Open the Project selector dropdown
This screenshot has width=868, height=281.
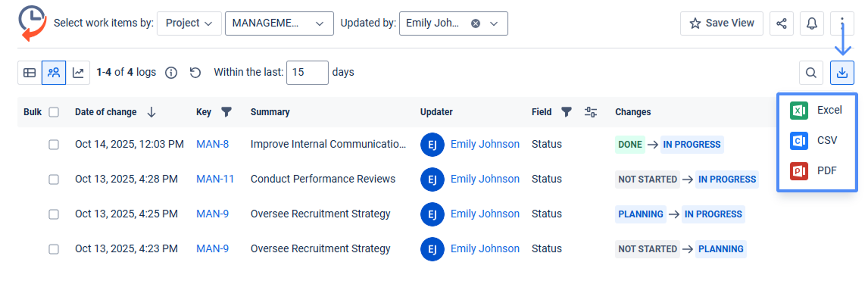coord(189,23)
